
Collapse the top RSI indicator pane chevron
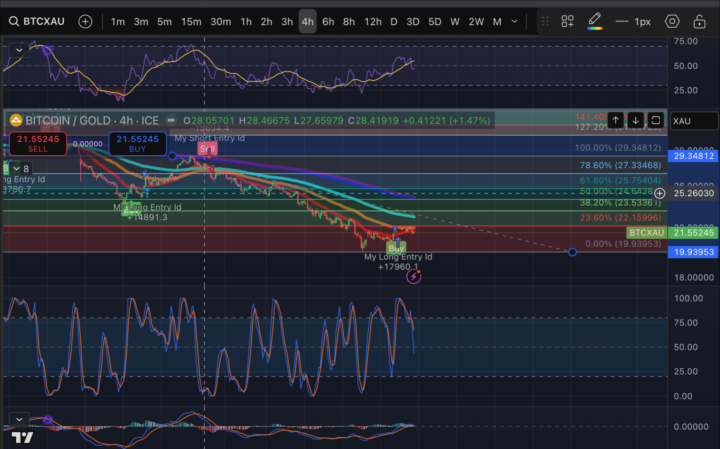point(19,50)
